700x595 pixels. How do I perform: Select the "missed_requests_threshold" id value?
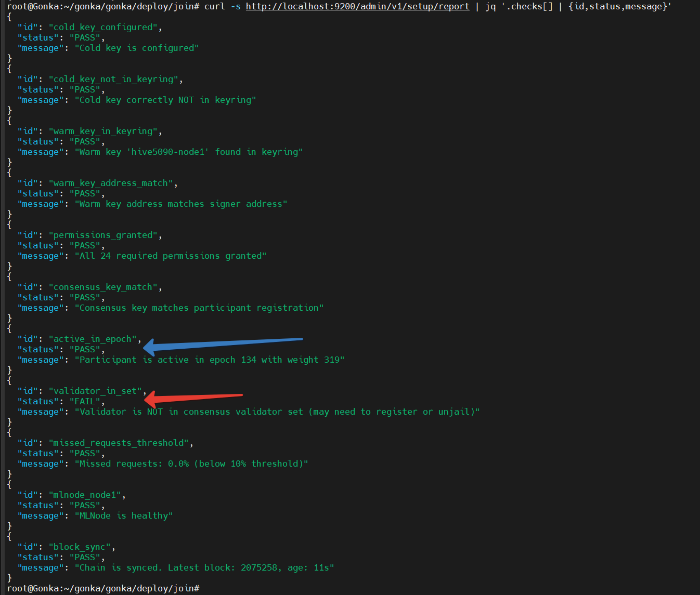pyautogui.click(x=121, y=443)
